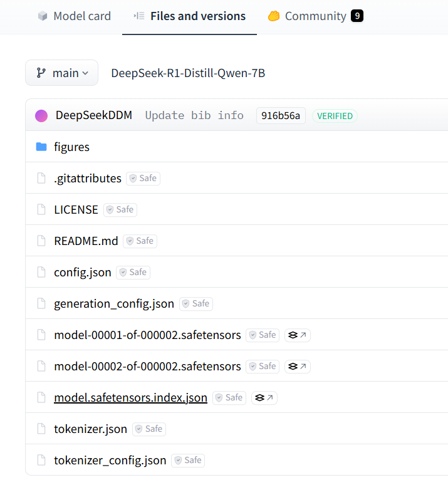The image size is (448, 485).
Task: Click the file icon beside tokenizer.json
Action: click(41, 429)
